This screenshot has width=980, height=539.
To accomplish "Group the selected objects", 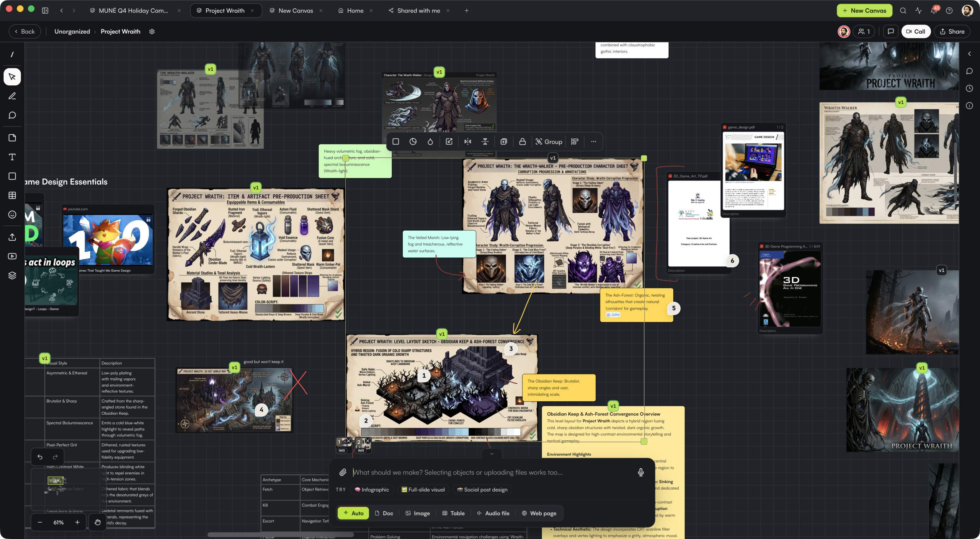I will 549,142.
